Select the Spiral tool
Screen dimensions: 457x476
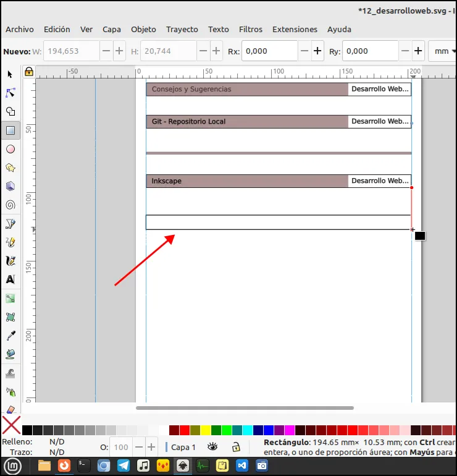[10, 205]
